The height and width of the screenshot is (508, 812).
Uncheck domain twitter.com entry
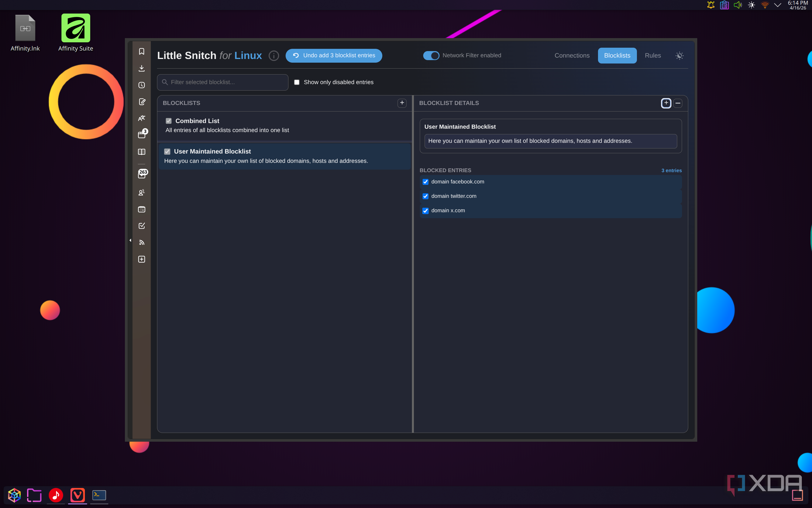(425, 196)
